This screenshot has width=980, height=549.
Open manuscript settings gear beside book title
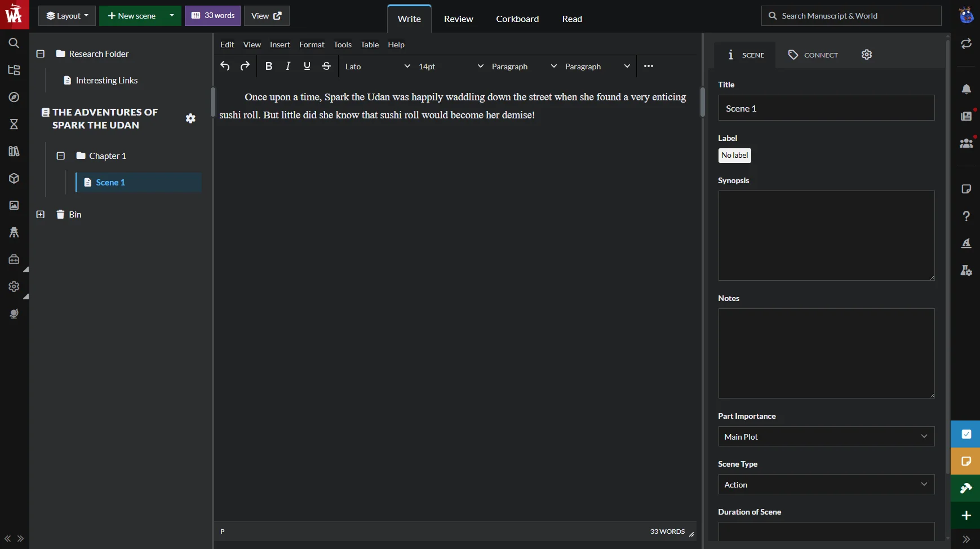tap(190, 118)
